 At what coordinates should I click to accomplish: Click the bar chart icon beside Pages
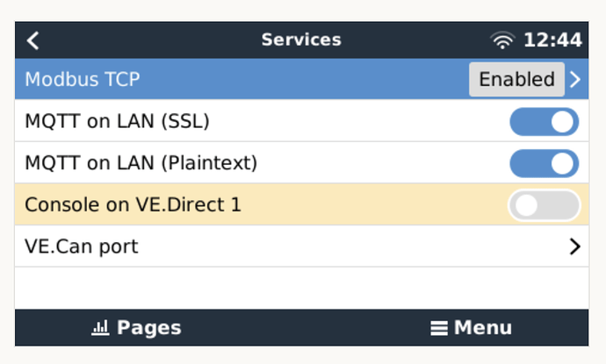99,328
